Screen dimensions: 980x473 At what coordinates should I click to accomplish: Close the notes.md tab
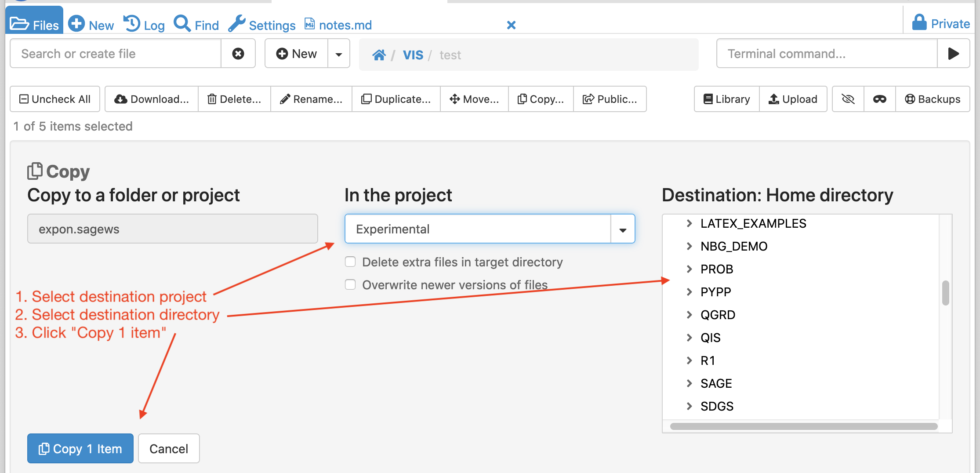click(511, 25)
